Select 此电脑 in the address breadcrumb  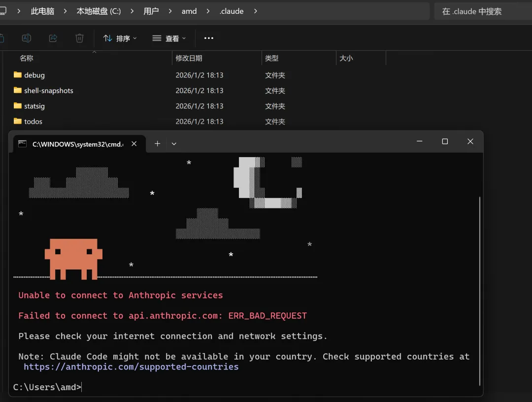coord(42,11)
